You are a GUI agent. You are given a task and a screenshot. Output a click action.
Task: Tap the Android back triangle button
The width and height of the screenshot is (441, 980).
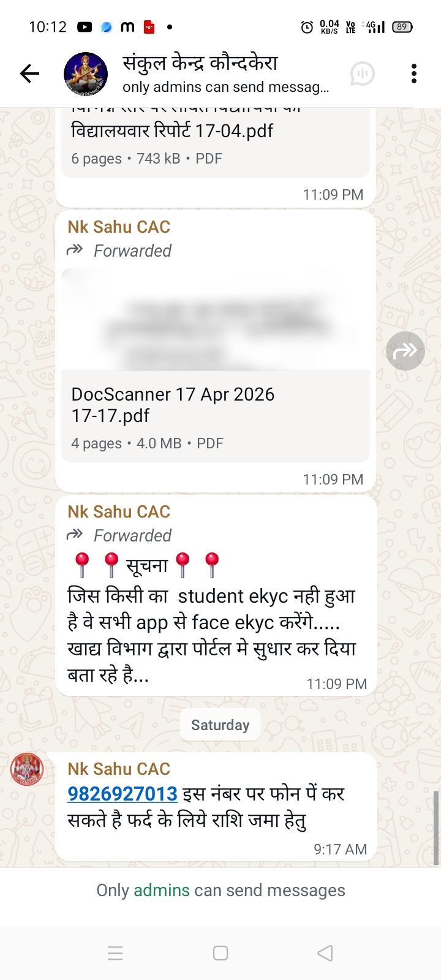(325, 953)
